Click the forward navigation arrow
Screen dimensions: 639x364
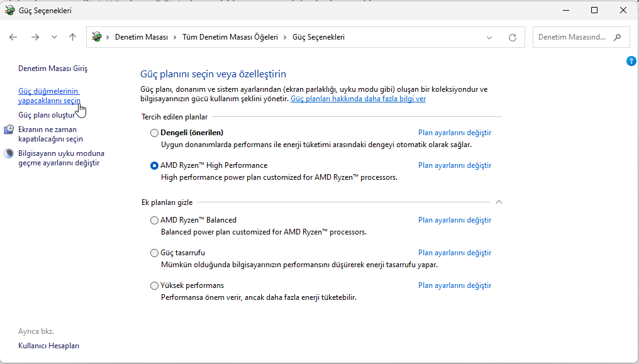35,37
